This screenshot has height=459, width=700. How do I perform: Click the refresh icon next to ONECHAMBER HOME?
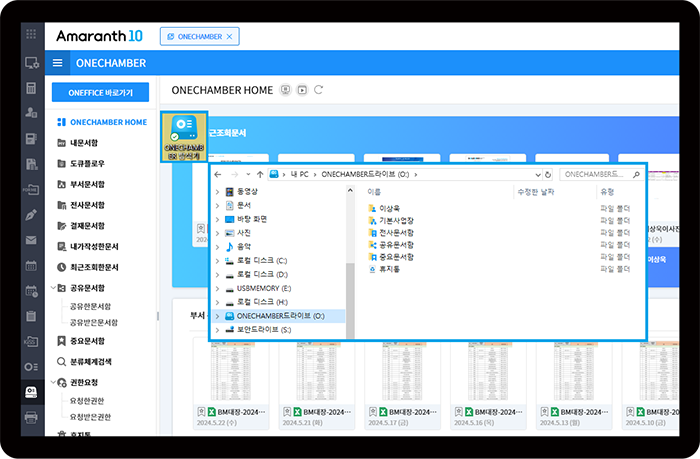(x=318, y=90)
